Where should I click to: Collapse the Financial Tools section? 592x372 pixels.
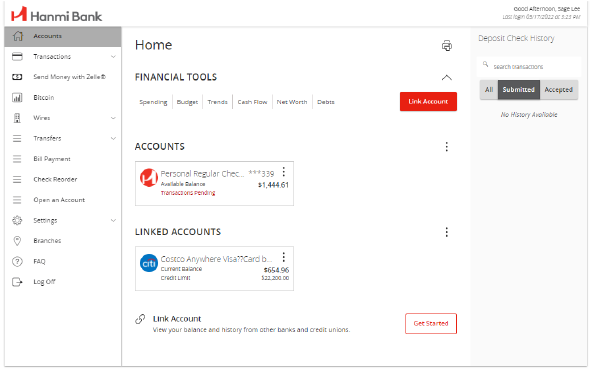pos(447,77)
